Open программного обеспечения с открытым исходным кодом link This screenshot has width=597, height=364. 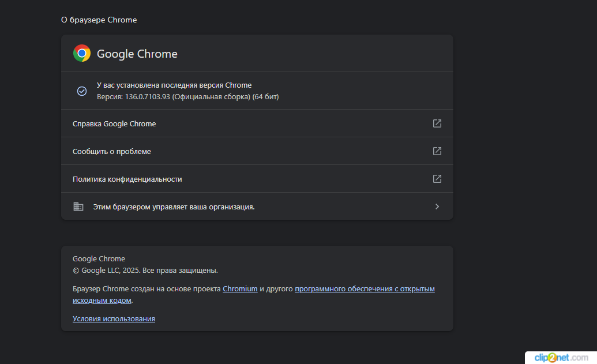click(365, 288)
